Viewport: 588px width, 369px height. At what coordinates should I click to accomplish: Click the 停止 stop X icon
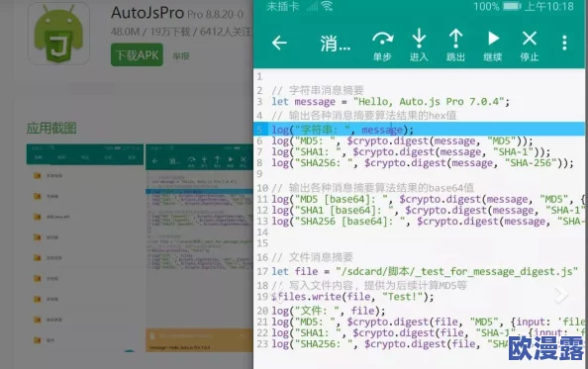[x=530, y=46]
